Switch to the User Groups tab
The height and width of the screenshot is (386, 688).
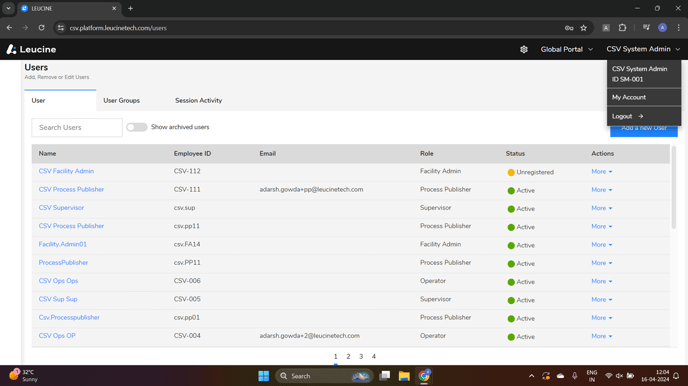122,100
